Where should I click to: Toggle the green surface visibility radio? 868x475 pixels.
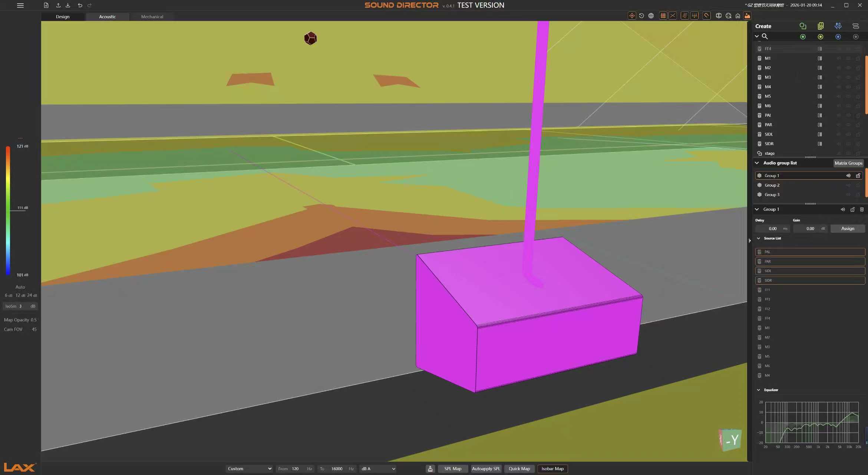803,37
